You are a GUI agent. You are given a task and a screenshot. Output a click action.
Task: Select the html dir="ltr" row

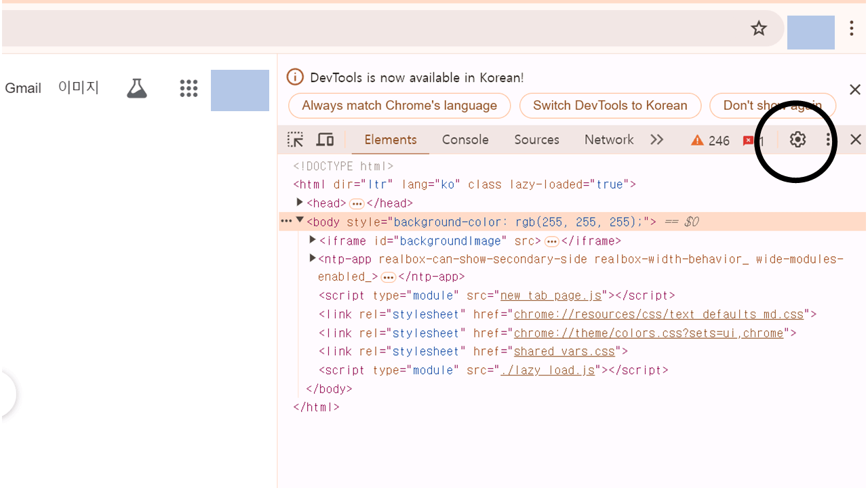click(x=465, y=184)
